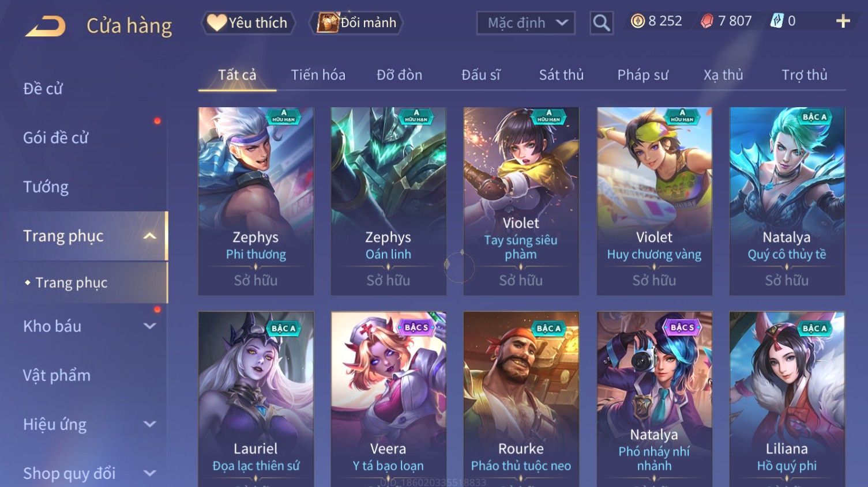Image resolution: width=868 pixels, height=487 pixels.
Task: Click the back arrow icon beside Cửa hàng
Action: [x=46, y=26]
